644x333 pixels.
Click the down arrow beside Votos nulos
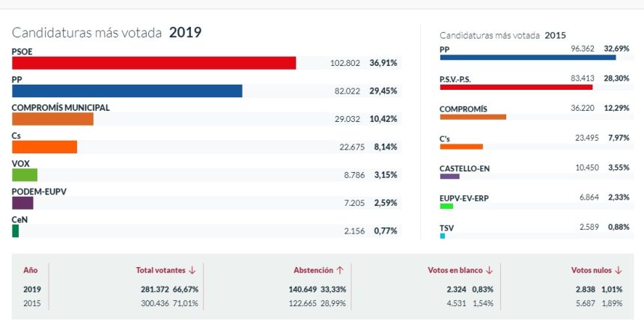[619, 270]
